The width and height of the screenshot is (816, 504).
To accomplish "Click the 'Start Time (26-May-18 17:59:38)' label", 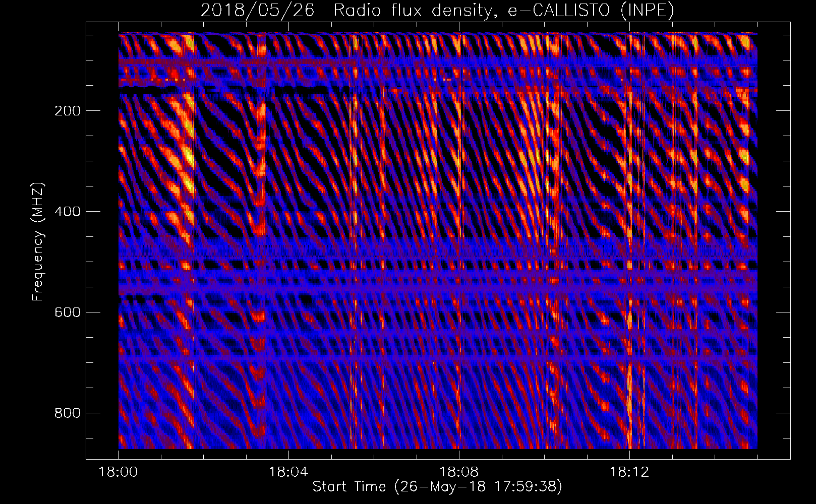I will click(437, 487).
